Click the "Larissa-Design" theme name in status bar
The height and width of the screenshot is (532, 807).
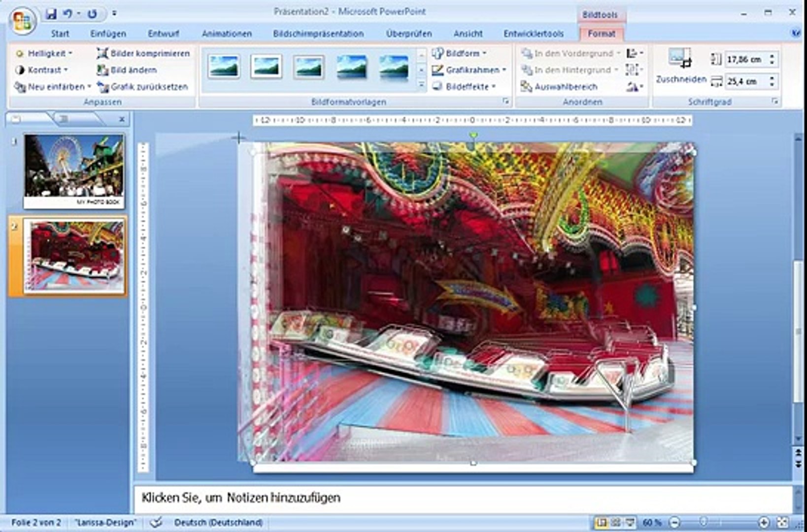105,523
